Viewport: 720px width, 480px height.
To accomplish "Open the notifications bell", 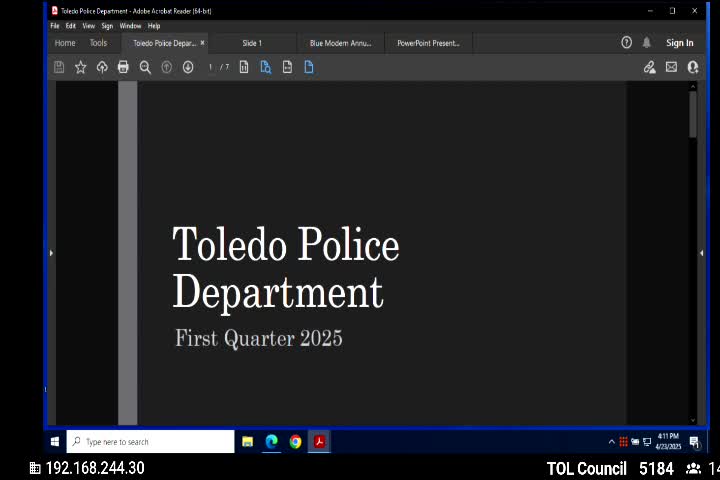I will [647, 43].
